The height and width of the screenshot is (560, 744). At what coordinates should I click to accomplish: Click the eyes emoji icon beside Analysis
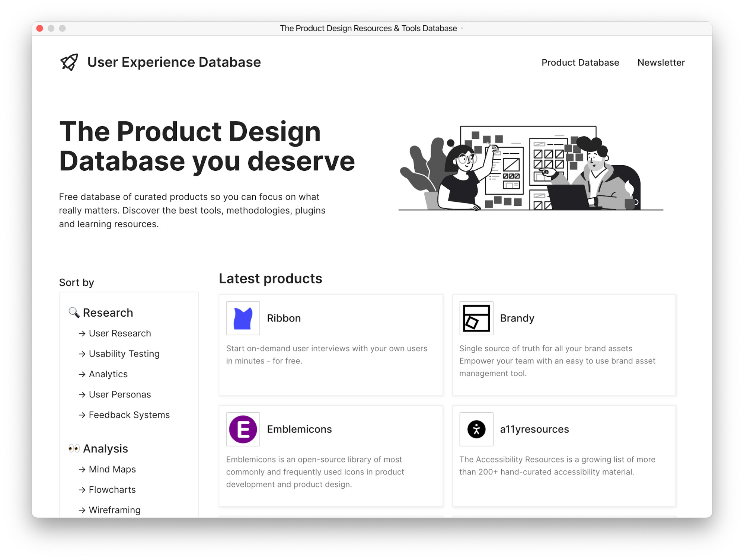[74, 448]
